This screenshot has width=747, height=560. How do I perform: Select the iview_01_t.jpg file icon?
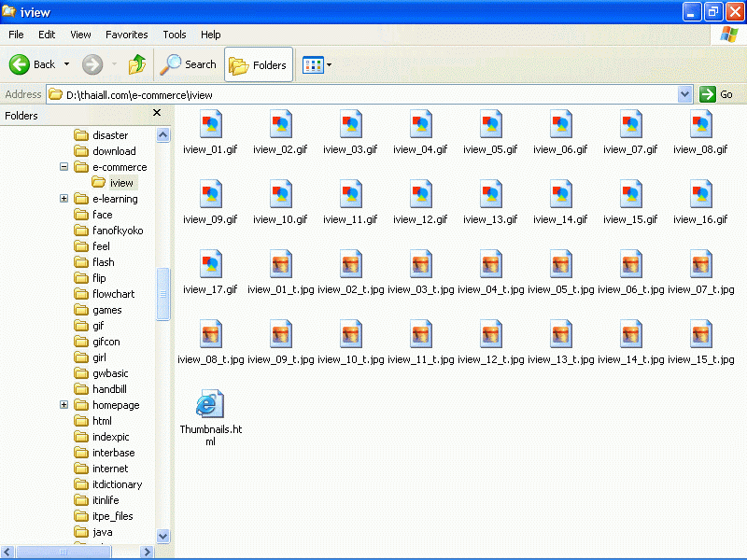tap(280, 263)
